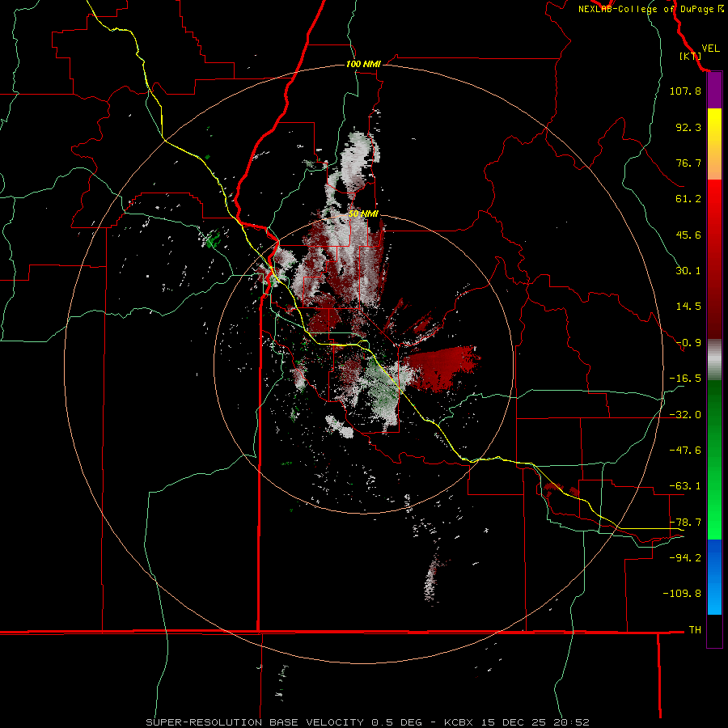This screenshot has width=728, height=728.
Task: Click the TH legend label
Action: [695, 630]
